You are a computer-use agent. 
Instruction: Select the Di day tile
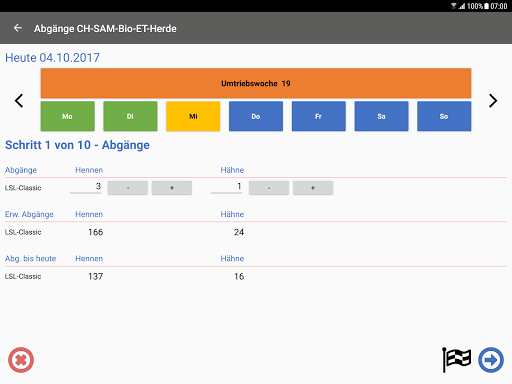(x=130, y=116)
